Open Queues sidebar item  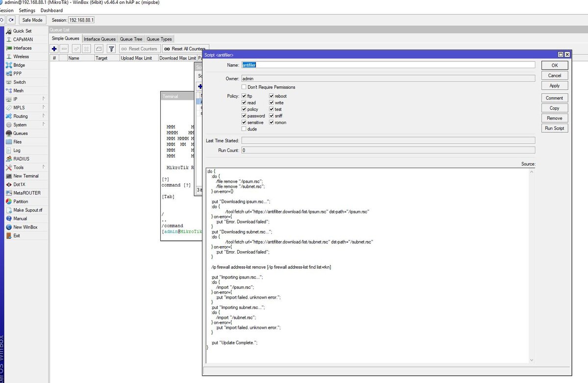[x=21, y=133]
